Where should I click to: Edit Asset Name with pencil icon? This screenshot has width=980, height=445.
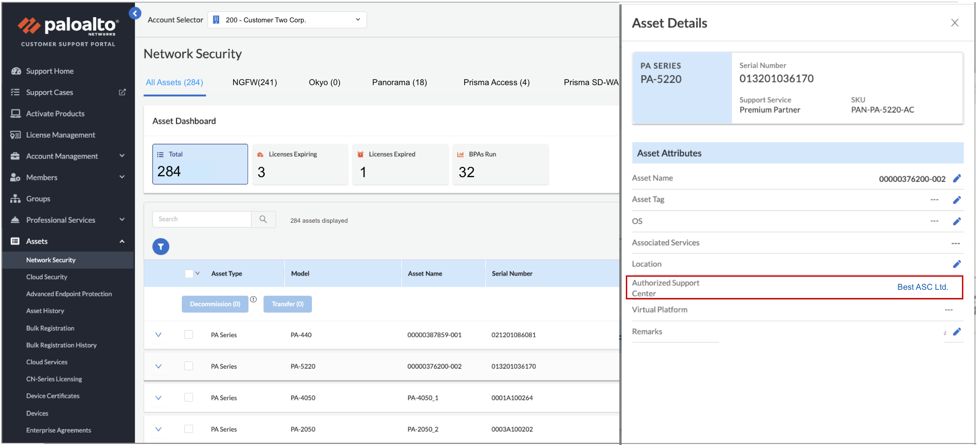point(957,178)
